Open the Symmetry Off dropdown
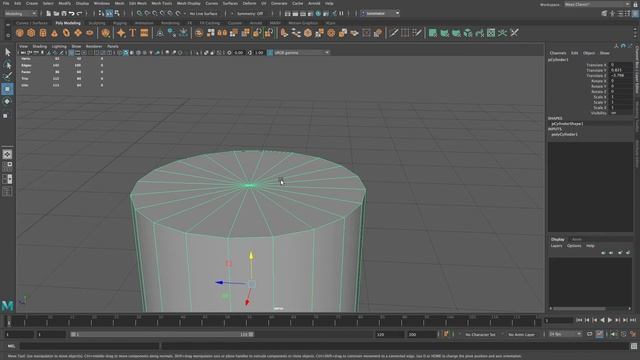 point(250,13)
